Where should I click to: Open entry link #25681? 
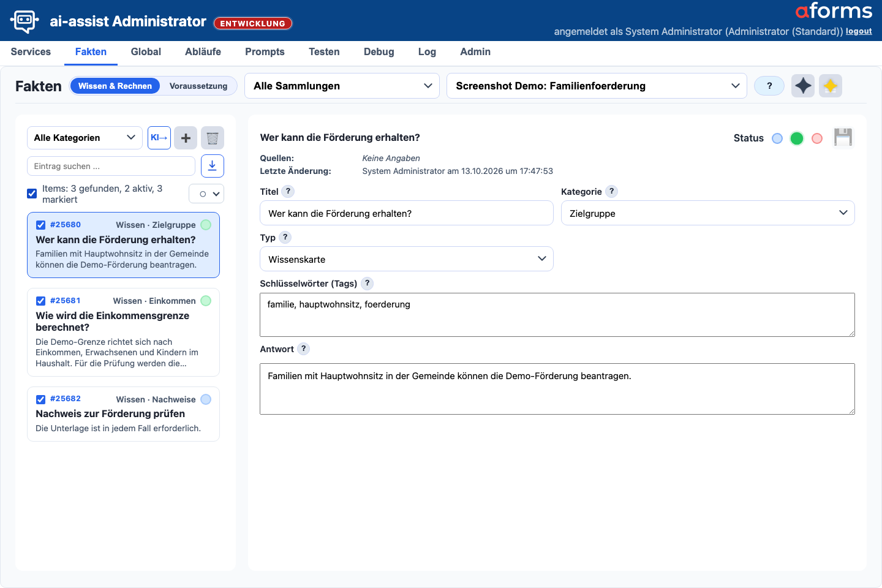coord(66,301)
